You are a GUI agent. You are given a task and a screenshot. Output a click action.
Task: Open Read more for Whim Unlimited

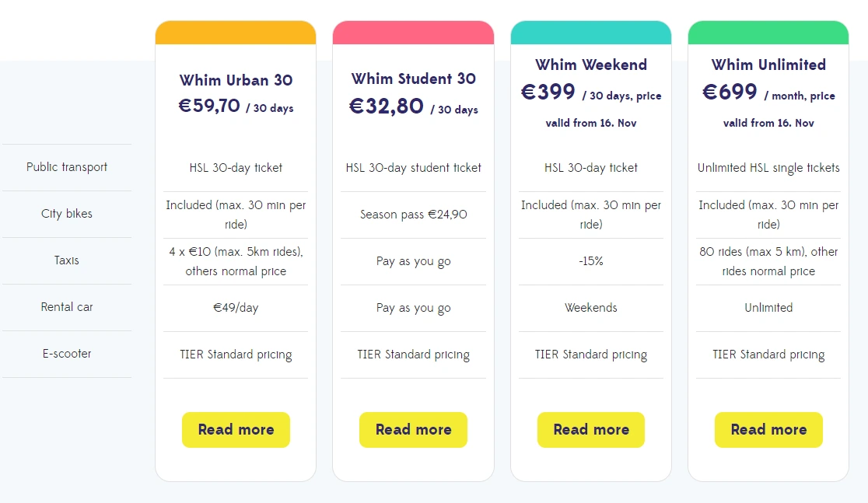click(x=769, y=429)
